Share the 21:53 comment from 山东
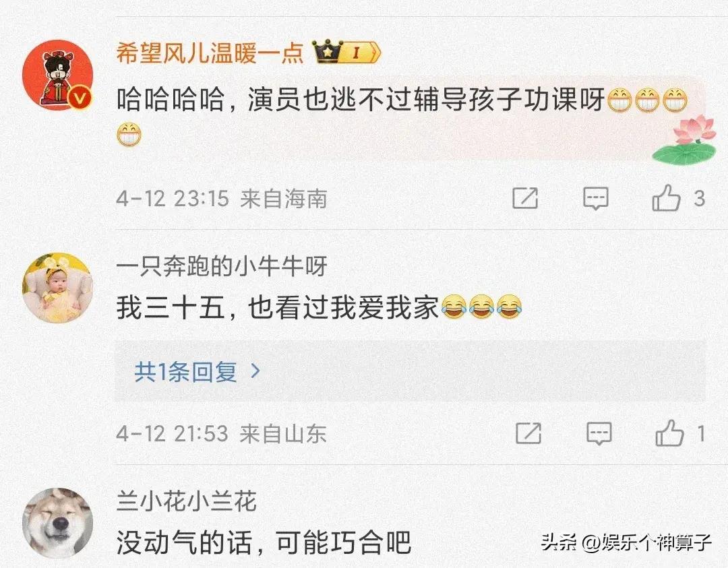 pos(528,433)
